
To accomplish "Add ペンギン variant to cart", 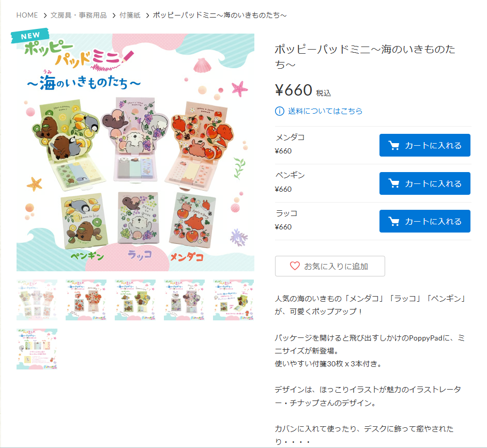I will pyautogui.click(x=424, y=183).
